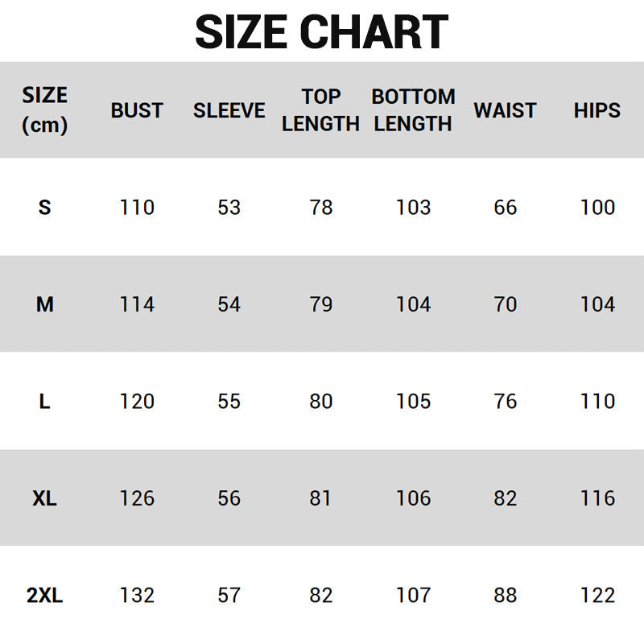Click the SIZE (cm) header cell

pyautogui.click(x=44, y=110)
